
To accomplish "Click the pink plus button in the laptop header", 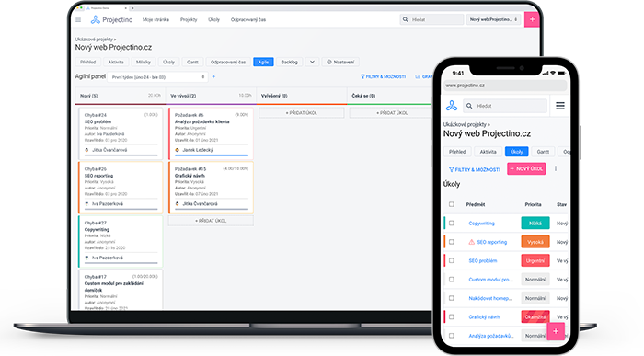I will 532,19.
